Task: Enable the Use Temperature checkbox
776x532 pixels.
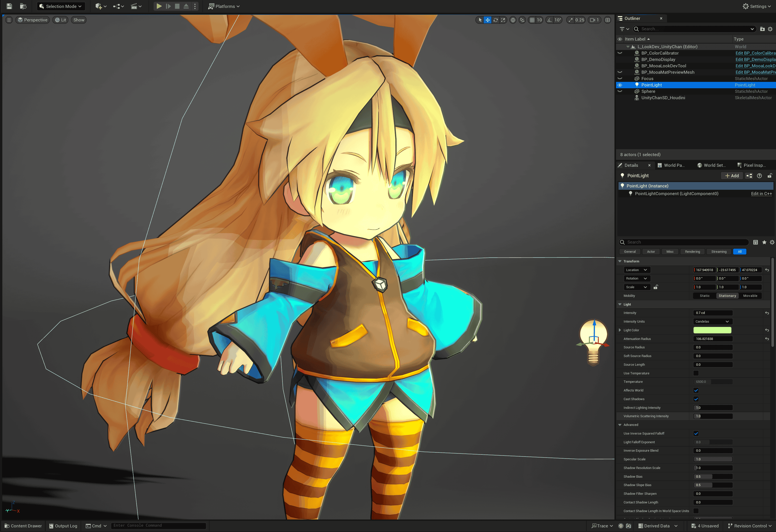Action: (696, 373)
